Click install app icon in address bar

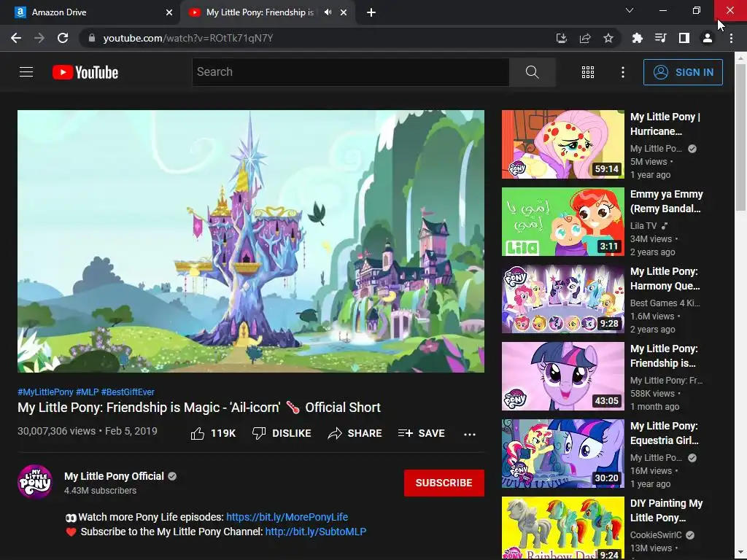(562, 38)
